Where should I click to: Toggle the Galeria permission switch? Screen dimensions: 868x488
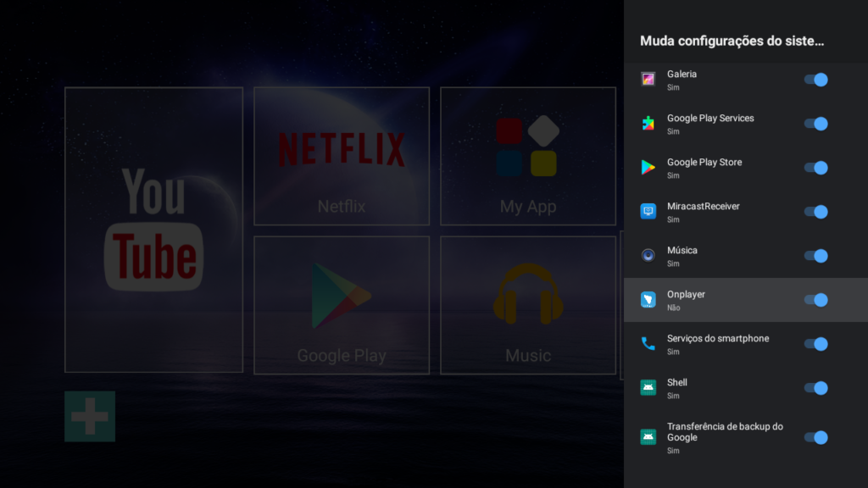pos(816,80)
